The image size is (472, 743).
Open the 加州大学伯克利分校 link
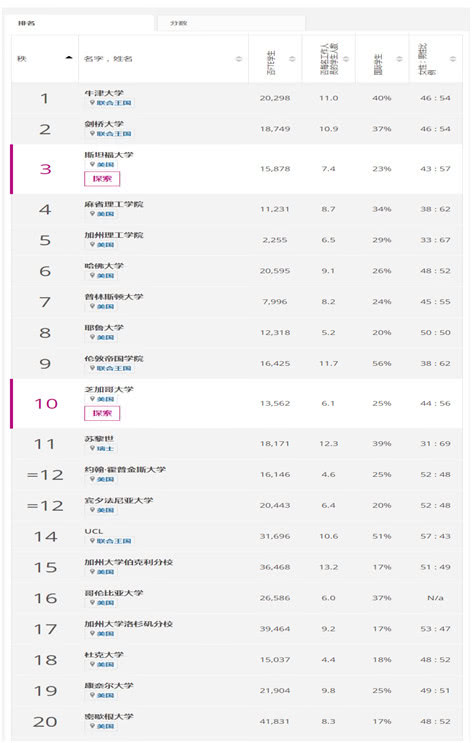(128, 562)
